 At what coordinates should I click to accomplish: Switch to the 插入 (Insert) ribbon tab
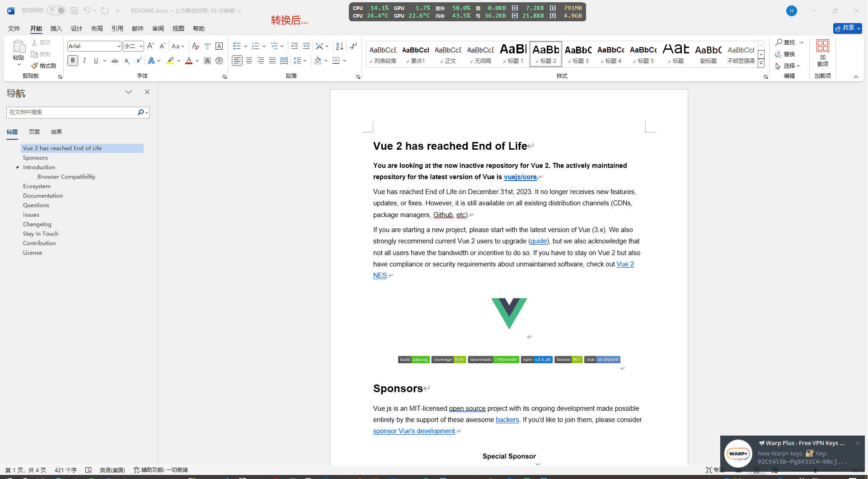coord(56,28)
